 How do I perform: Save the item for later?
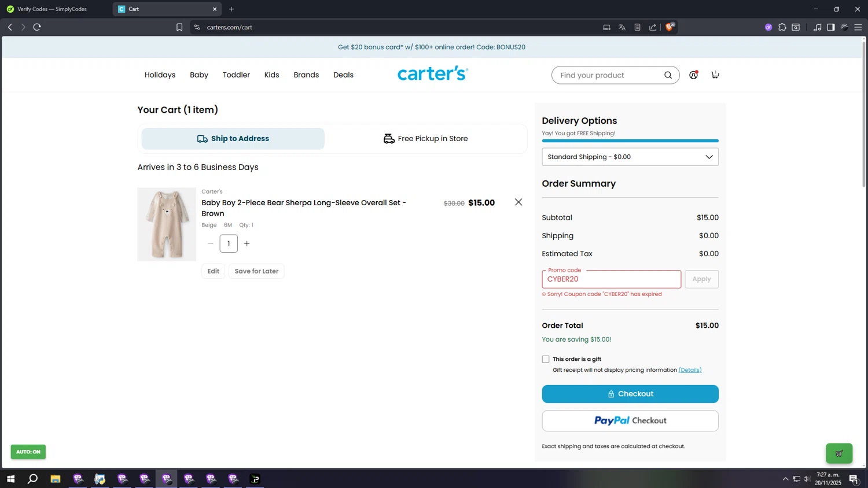[256, 271]
